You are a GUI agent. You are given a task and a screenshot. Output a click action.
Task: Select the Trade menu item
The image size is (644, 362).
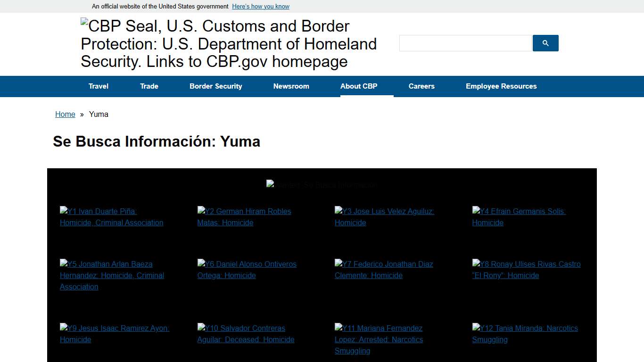tap(149, 86)
